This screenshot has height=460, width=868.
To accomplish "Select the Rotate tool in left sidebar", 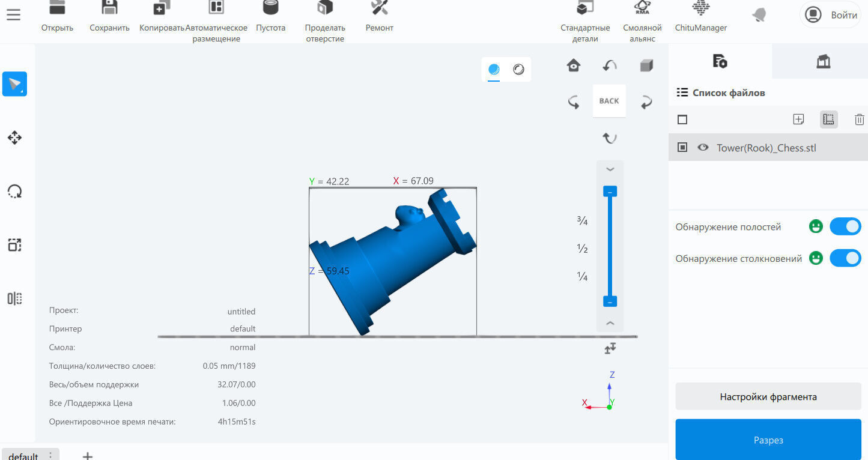I will pyautogui.click(x=14, y=192).
